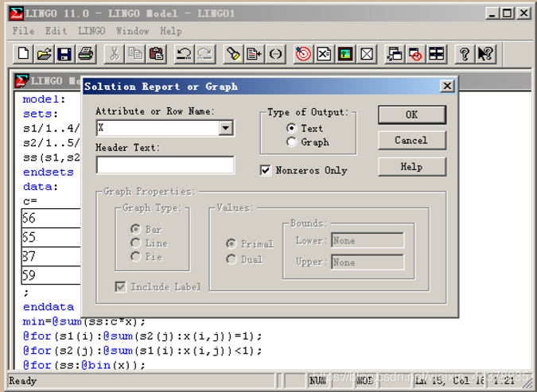537x392 pixels.
Task: Click the Ready status bar text
Action: pos(22,381)
